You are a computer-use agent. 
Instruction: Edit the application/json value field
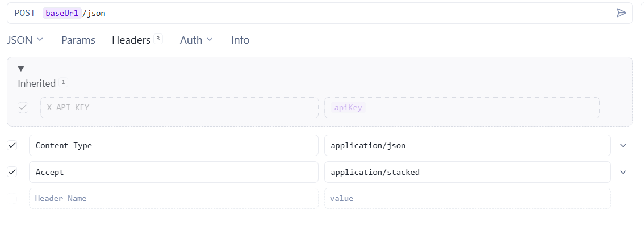point(467,145)
